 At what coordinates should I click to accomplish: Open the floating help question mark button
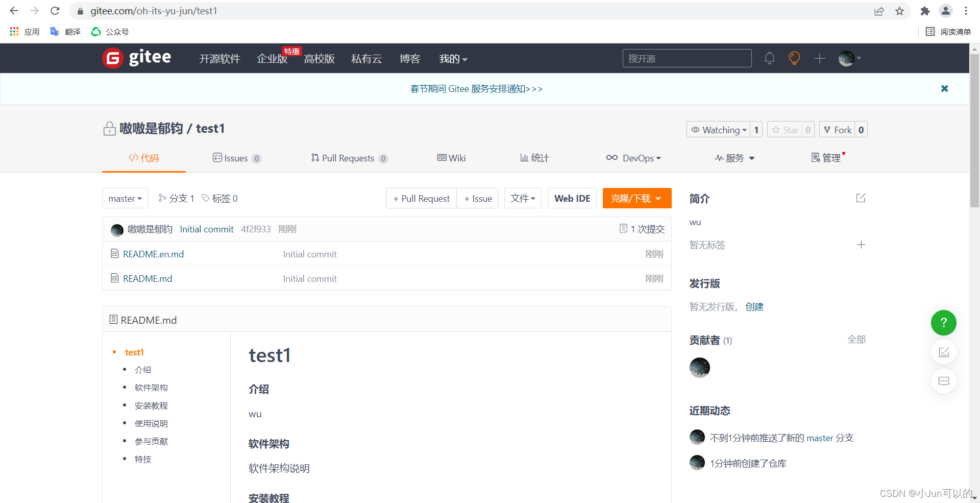coord(943,323)
